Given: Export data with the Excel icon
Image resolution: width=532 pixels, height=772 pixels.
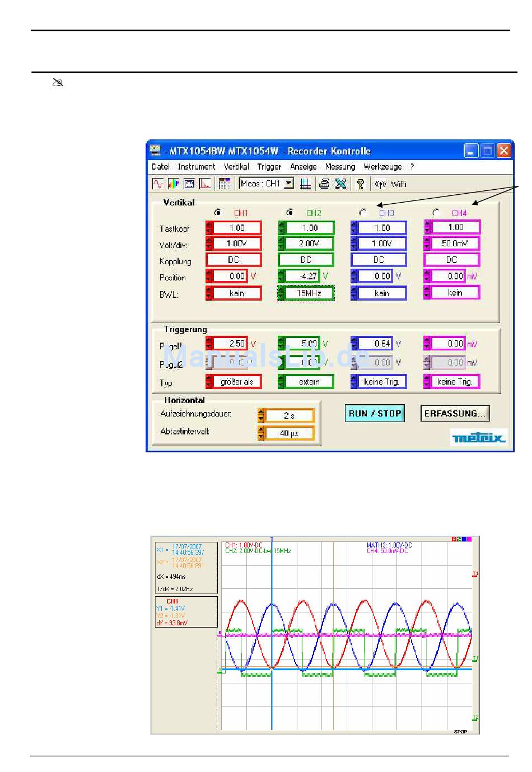Looking at the screenshot, I should (x=340, y=184).
